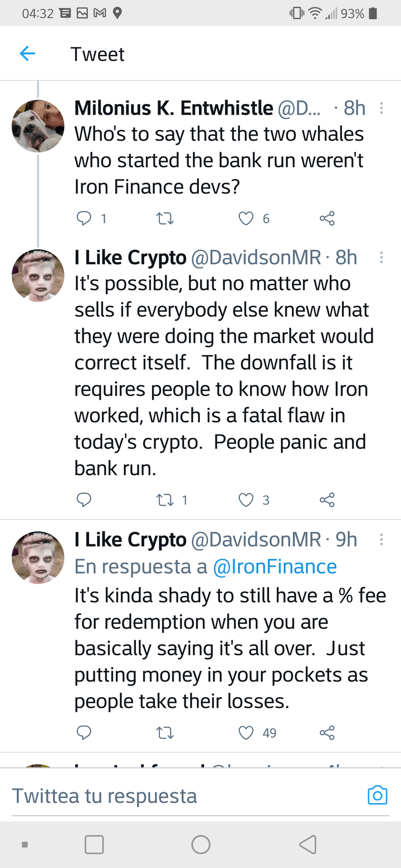Retweet the Milonius K. Entwhistle tweet
The width and height of the screenshot is (401, 868).
tap(165, 219)
